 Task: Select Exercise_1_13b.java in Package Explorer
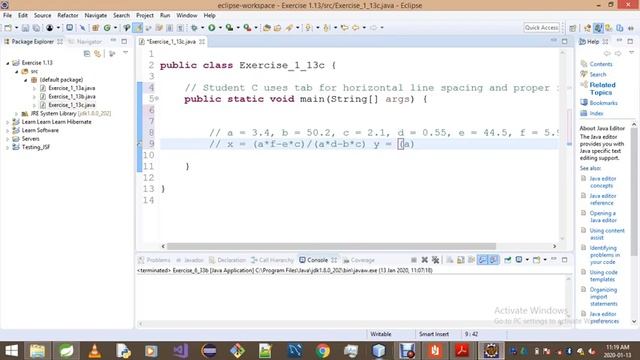pyautogui.click(x=71, y=97)
